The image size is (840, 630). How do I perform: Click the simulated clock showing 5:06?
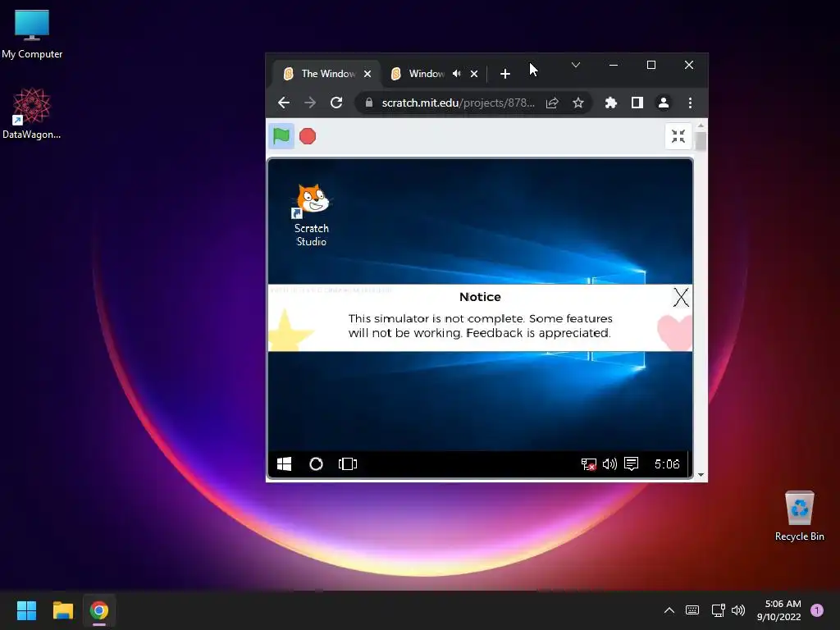[x=667, y=464]
